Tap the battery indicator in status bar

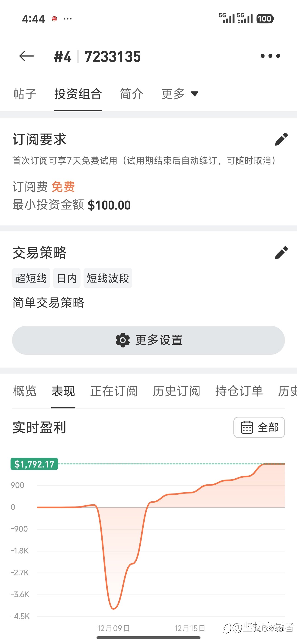[x=265, y=19]
